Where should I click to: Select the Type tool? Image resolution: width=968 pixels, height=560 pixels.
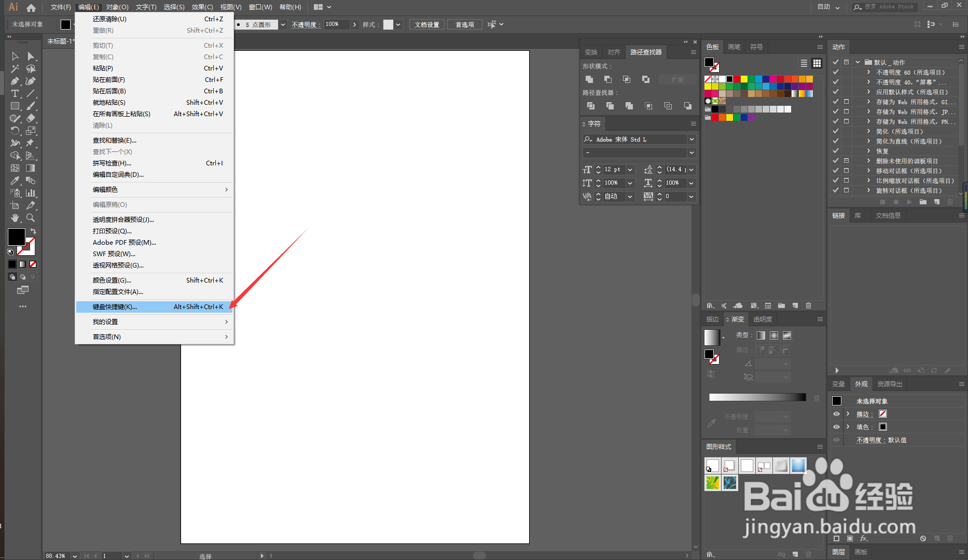point(15,93)
